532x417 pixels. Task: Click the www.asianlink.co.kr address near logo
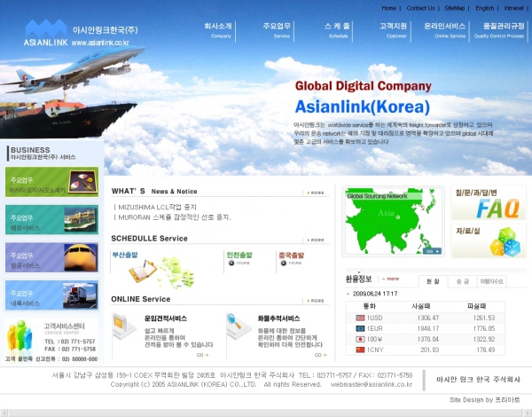(x=100, y=43)
